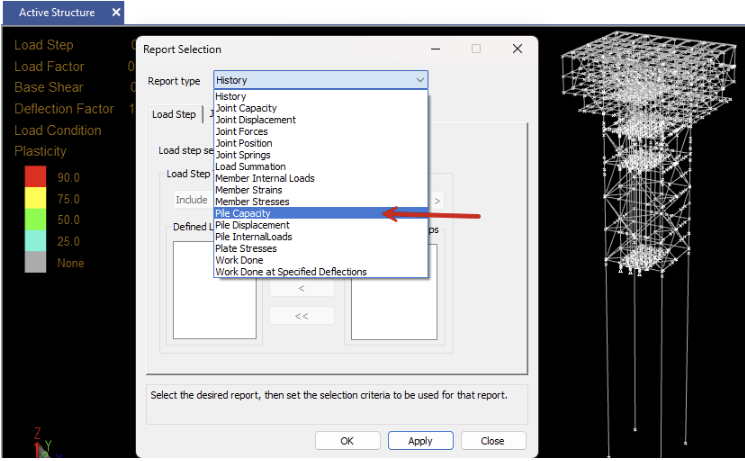The image size is (745, 461).
Task: Close the Active Structure tab
Action: pyautogui.click(x=116, y=12)
